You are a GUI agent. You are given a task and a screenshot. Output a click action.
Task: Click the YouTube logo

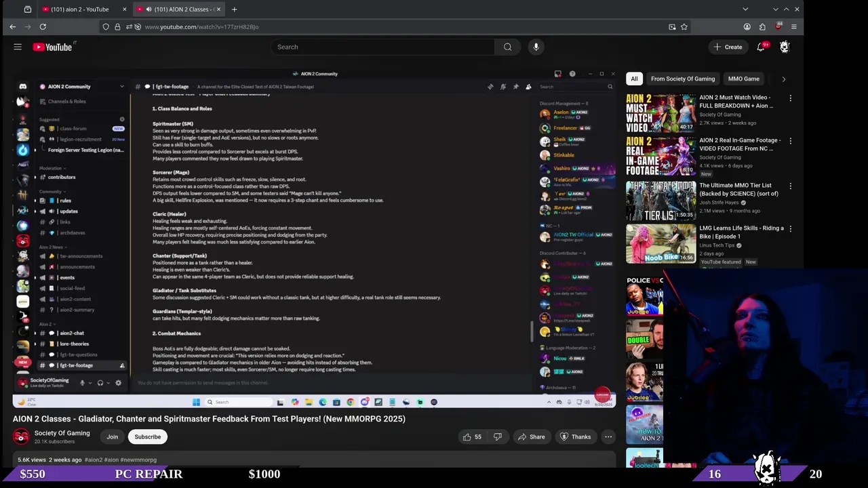point(52,47)
